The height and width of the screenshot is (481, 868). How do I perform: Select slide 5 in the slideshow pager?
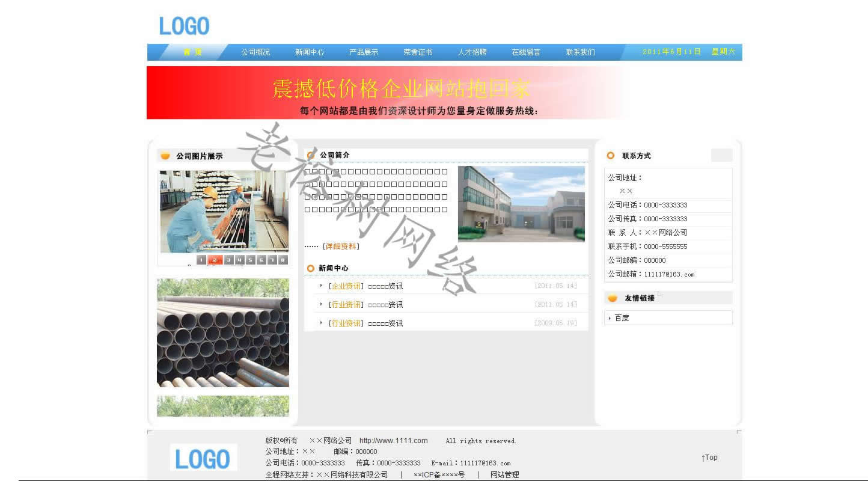click(251, 260)
